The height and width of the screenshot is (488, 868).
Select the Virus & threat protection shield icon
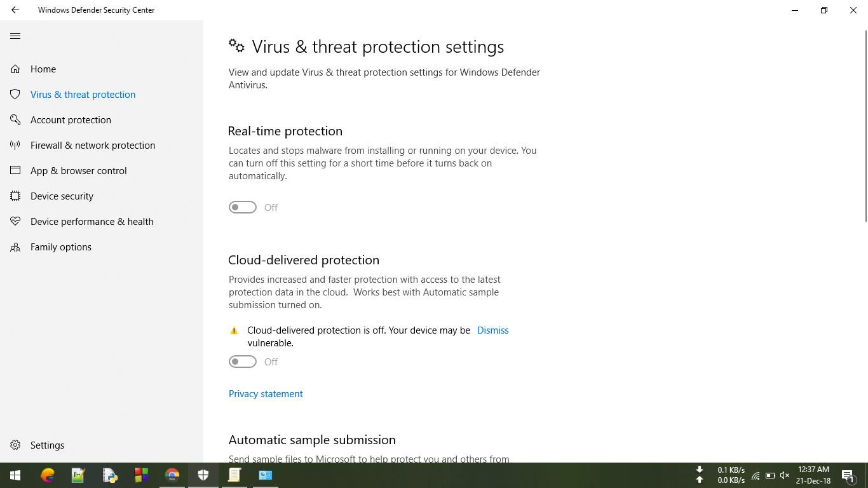(x=15, y=94)
